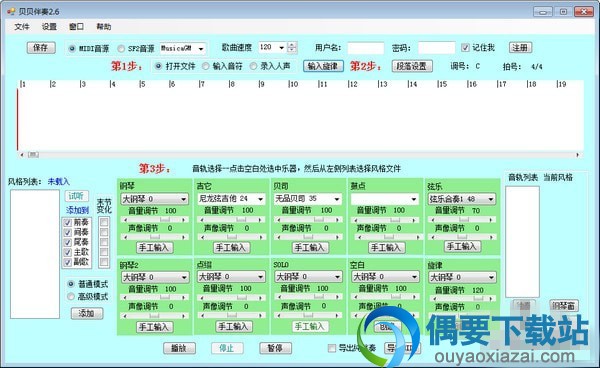600x368 pixels.
Task: Open the 帮助 menu
Action: [104, 26]
